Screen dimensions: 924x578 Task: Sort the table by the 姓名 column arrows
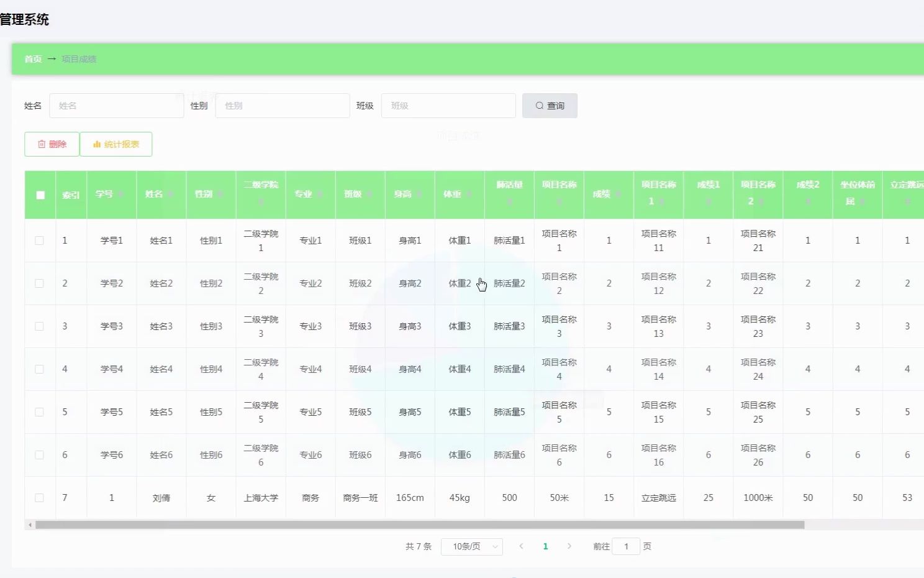[x=171, y=195]
